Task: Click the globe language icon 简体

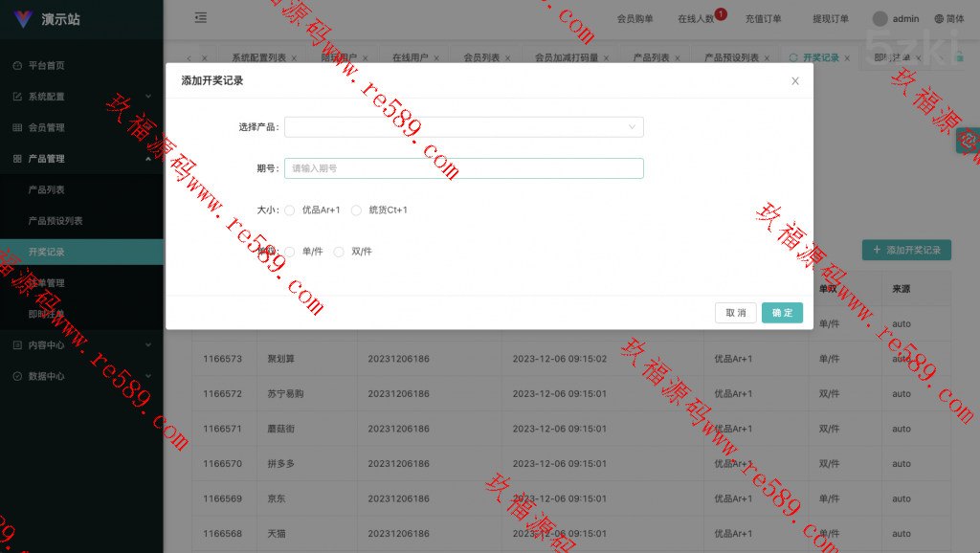Action: (939, 18)
